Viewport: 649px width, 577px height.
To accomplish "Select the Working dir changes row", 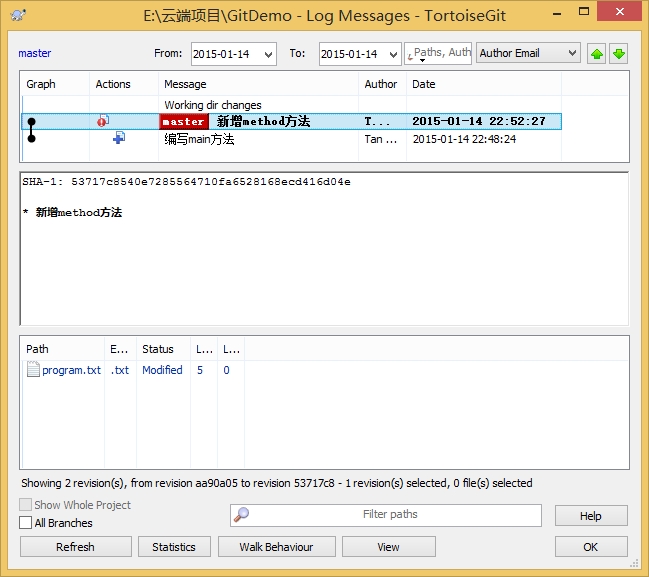I will point(213,105).
